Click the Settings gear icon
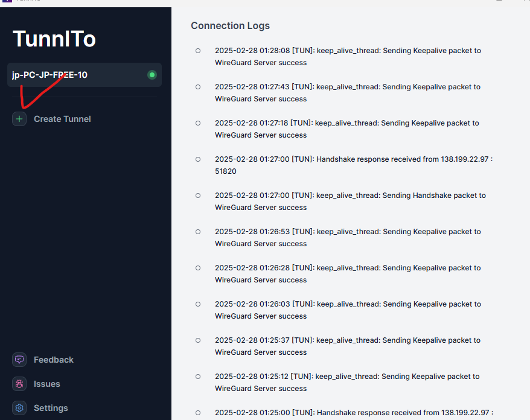Viewport: 530px width, 420px height. pyautogui.click(x=19, y=408)
